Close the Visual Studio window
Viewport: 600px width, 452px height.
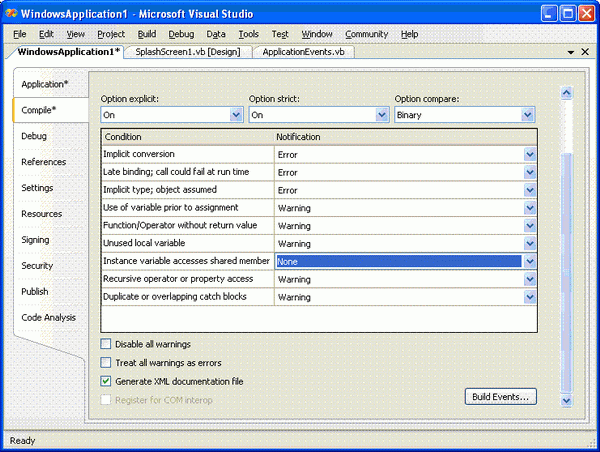tap(586, 14)
